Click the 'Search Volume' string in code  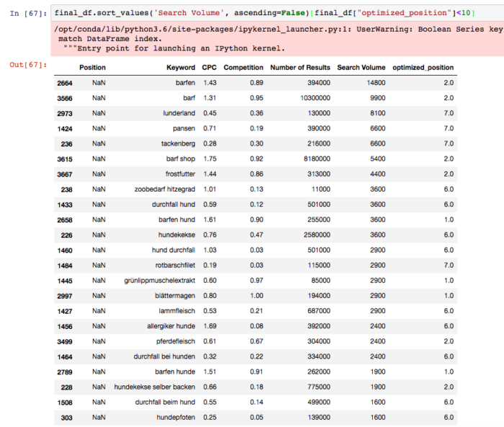[x=189, y=13]
